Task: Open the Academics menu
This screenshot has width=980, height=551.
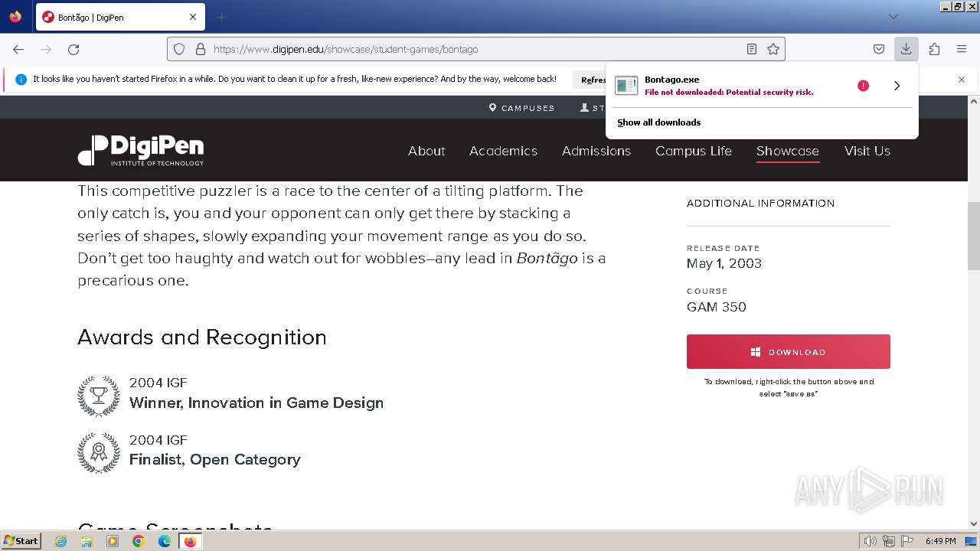Action: tap(503, 151)
